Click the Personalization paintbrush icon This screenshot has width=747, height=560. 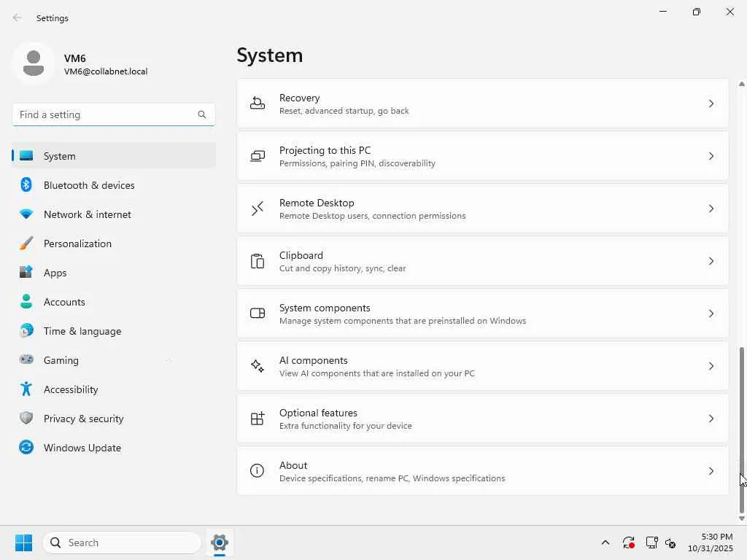[x=26, y=244]
